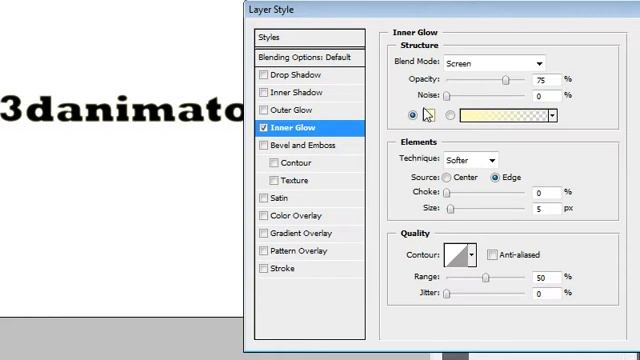Expand the gradient picker dropdown arrow
The image size is (640, 360).
point(553,116)
